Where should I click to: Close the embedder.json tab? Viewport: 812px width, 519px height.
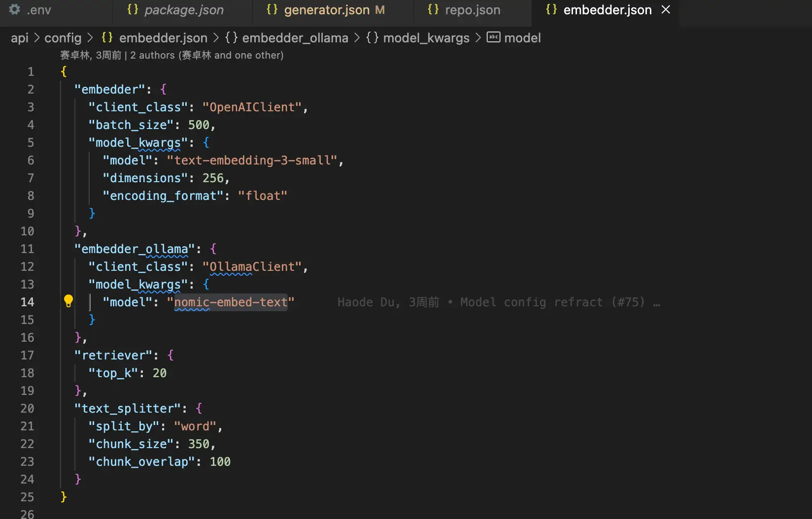tap(666, 9)
